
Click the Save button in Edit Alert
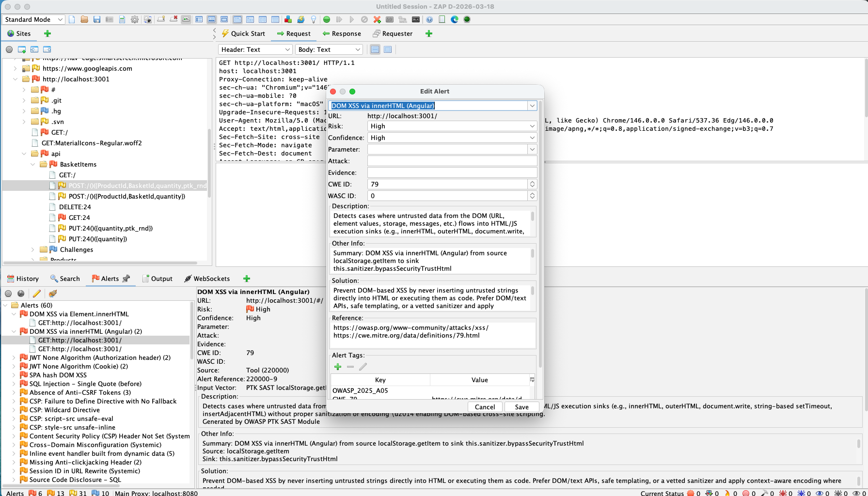[x=521, y=407]
